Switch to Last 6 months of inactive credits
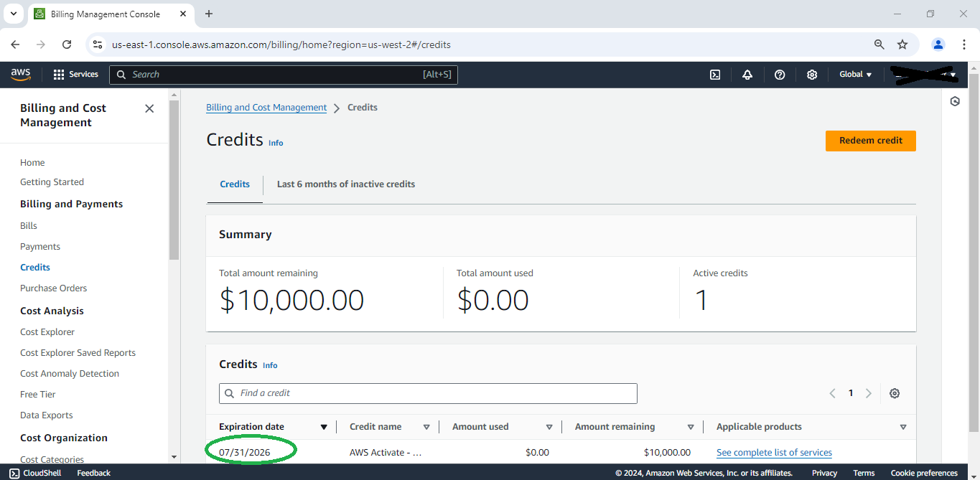Screen dimensions: 980x480 tap(346, 184)
